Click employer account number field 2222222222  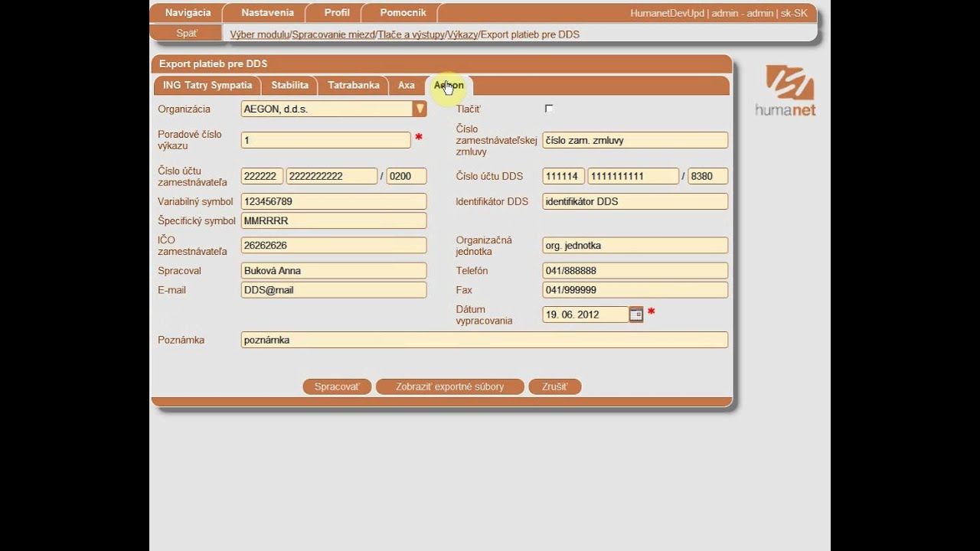(332, 176)
